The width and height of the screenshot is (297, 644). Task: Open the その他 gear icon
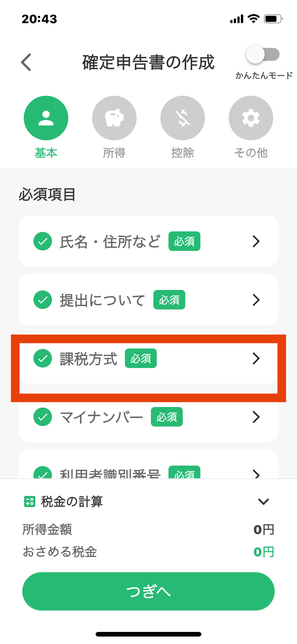point(251,118)
